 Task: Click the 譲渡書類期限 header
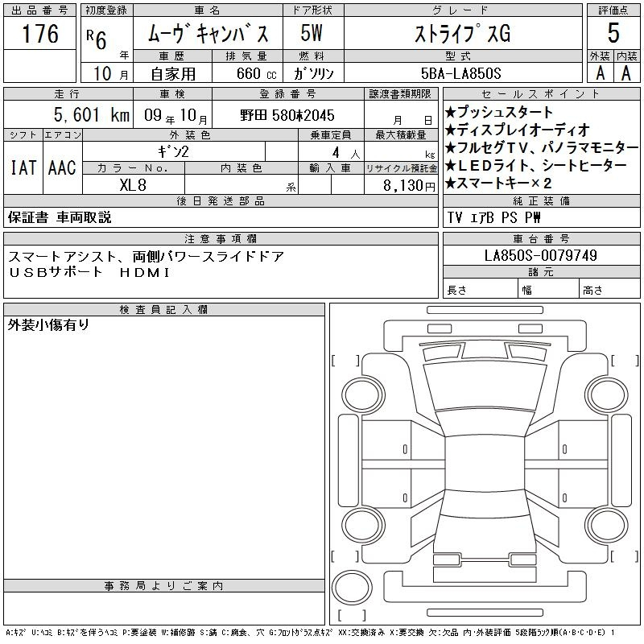click(x=401, y=94)
